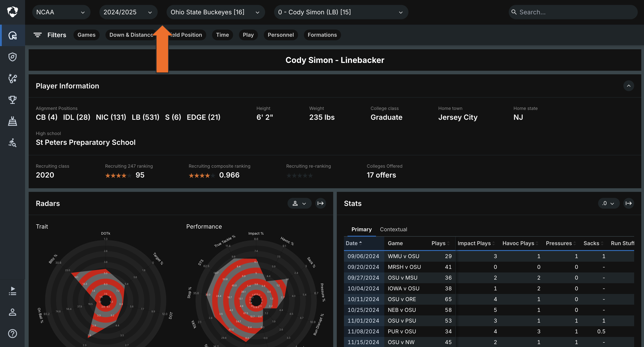Viewport: 644px width, 347px height.
Task: Click the magnifier icon in search
Action: (514, 12)
